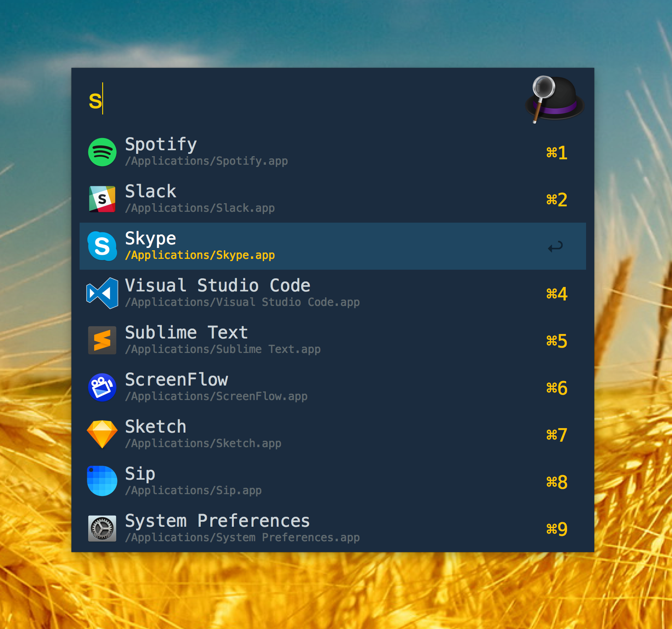Click the Alfred hat logo
Image resolution: width=672 pixels, height=629 pixels.
(554, 100)
